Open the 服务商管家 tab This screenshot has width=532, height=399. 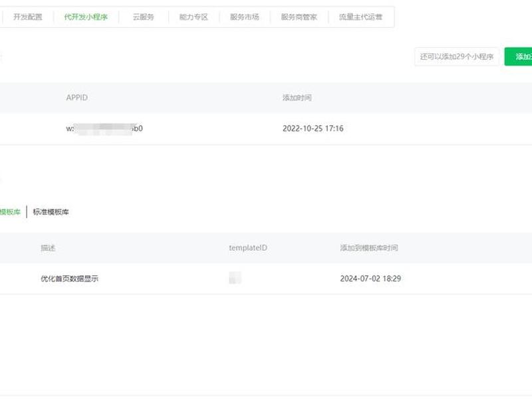click(x=299, y=17)
